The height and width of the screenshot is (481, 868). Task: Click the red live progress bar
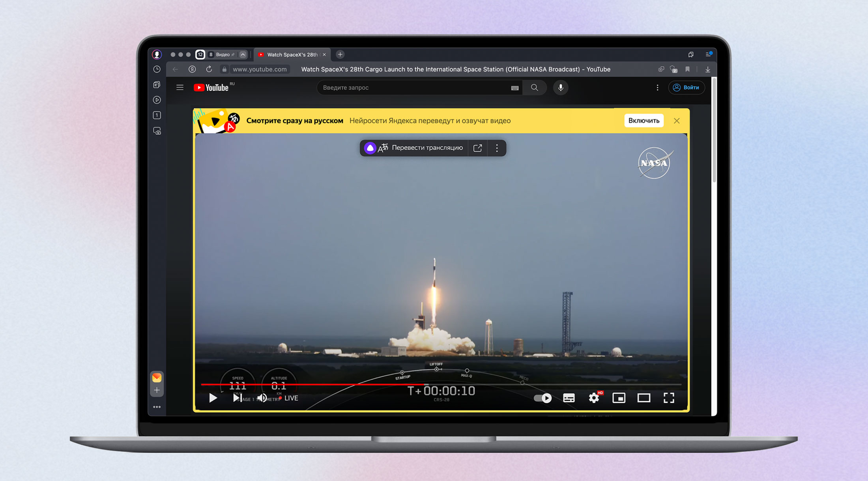(316, 385)
